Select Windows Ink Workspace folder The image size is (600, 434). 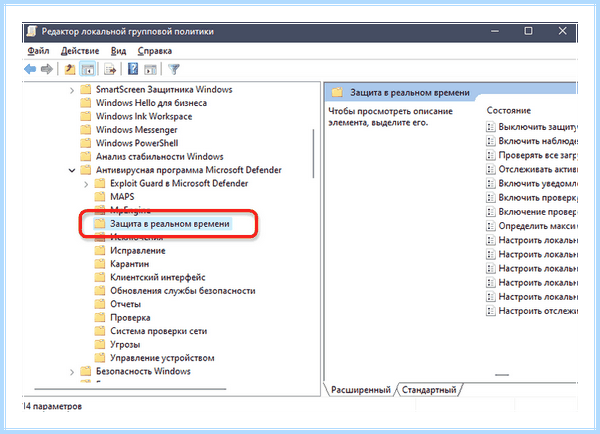pos(144,116)
